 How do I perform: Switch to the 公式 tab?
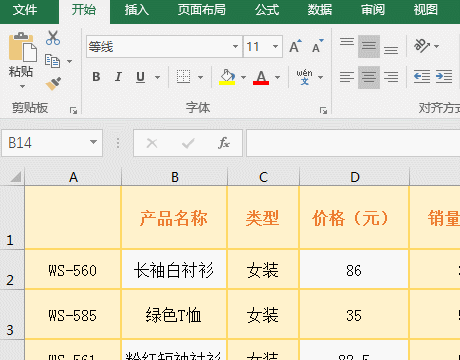tap(267, 10)
